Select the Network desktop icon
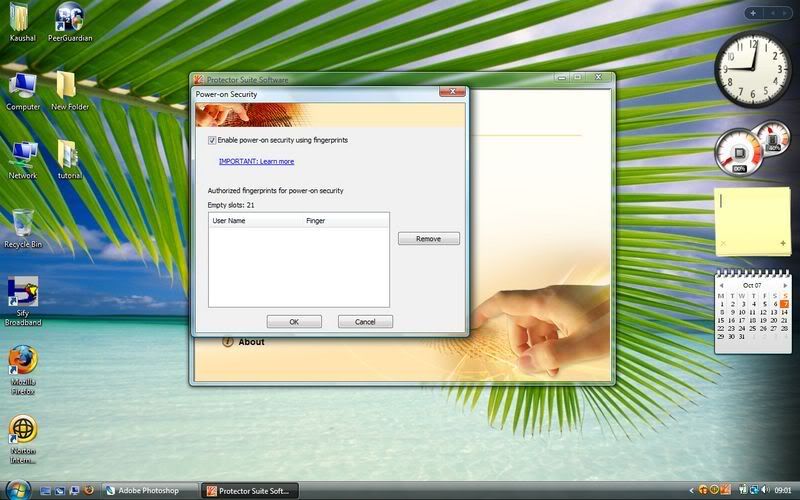 click(x=23, y=160)
